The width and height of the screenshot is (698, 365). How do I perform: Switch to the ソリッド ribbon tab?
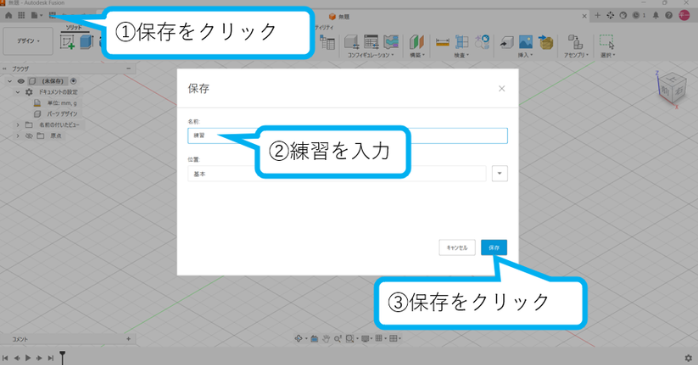click(74, 28)
